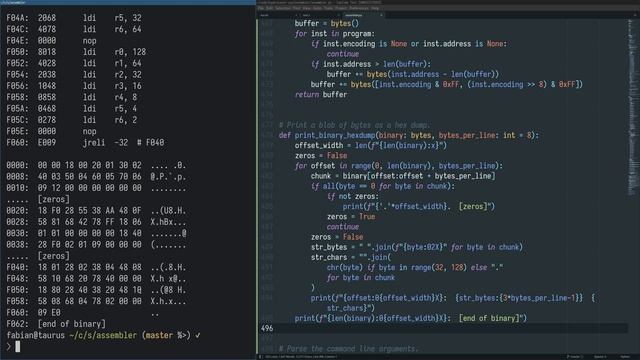This screenshot has width=640, height=360.
Task: Click the Python syntax selector in status bar
Action: pyautogui.click(x=625, y=357)
